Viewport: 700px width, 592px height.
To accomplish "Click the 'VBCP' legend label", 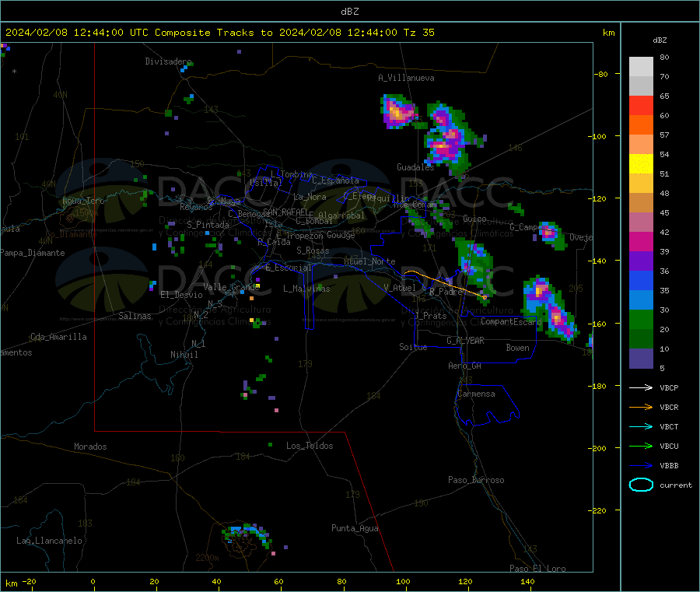I will tap(669, 388).
